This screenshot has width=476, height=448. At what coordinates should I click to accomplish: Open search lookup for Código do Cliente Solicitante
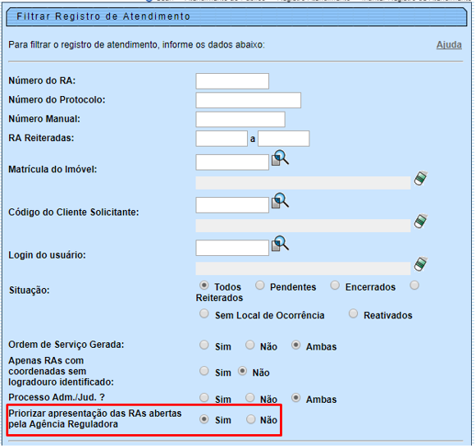point(280,201)
